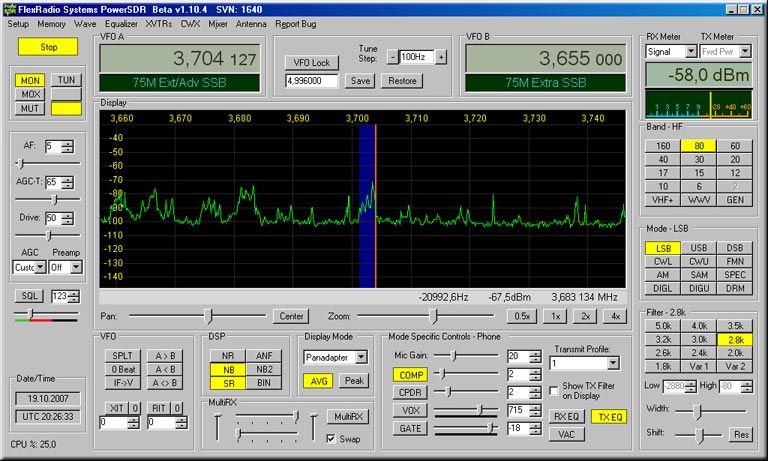Open the Setup menu
Screen dimensions: 768x461
point(18,24)
